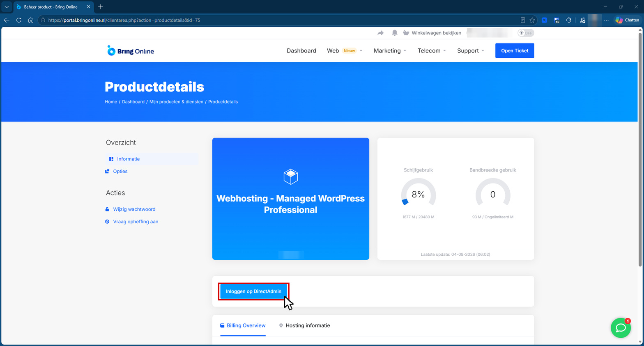Click '93 M / Ongelimiteerd M' text
This screenshot has height=346, width=644.
click(493, 217)
